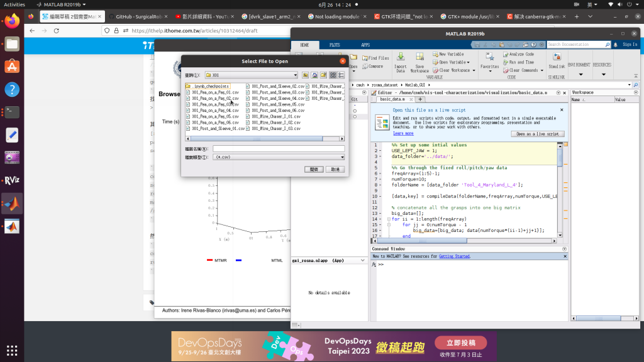The width and height of the screenshot is (644, 362).
Task: Click editor horizontal scrollbar
Action: 422,241
